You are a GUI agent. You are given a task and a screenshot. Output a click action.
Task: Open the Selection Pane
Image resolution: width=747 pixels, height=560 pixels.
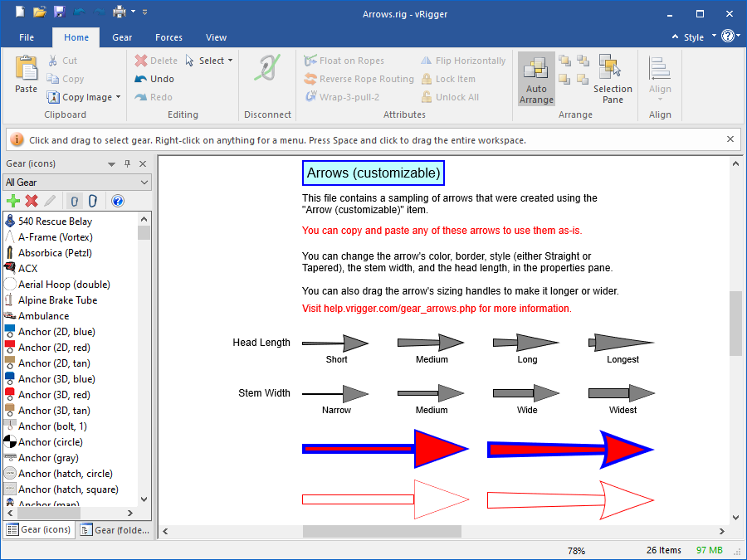coord(613,80)
